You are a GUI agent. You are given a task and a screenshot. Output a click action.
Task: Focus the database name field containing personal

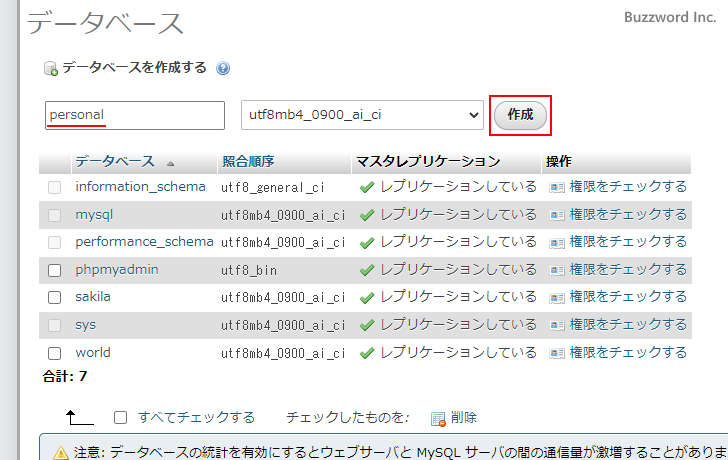tap(135, 115)
